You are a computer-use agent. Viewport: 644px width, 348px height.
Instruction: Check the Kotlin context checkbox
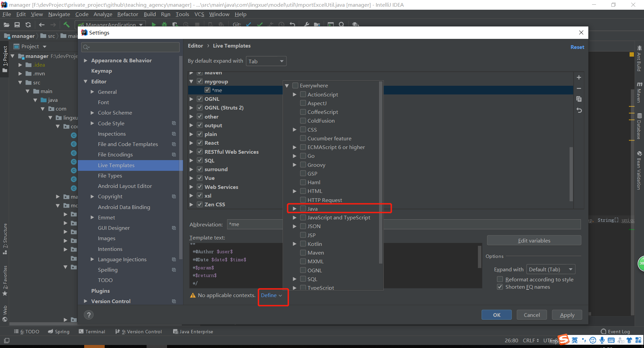click(x=303, y=244)
